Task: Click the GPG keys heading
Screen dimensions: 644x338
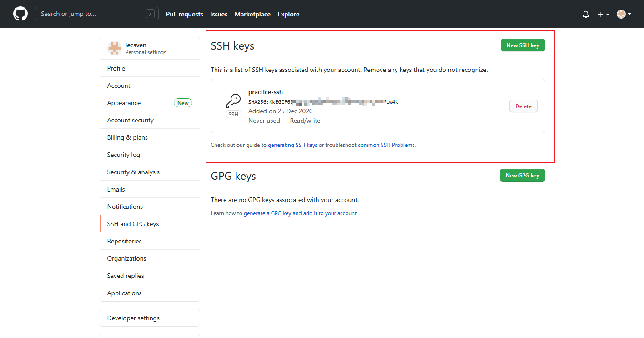Action: [233, 176]
